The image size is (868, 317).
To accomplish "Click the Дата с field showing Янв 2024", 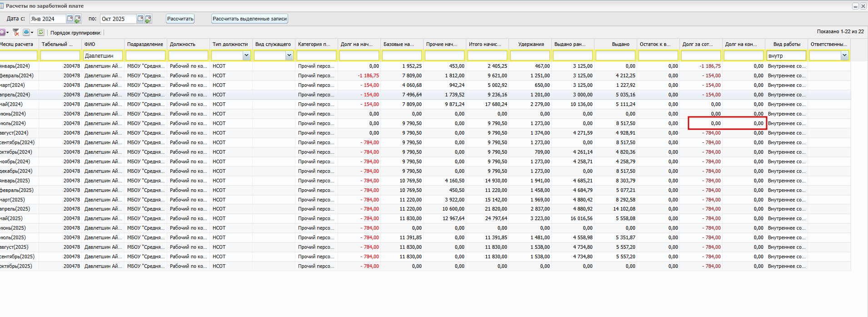I will coord(48,19).
